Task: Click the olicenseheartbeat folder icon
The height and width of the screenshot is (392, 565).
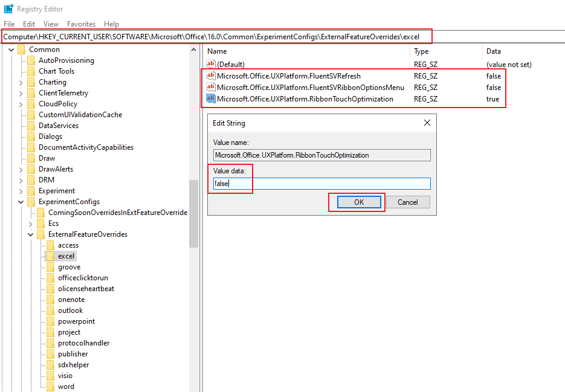Action: click(50, 289)
